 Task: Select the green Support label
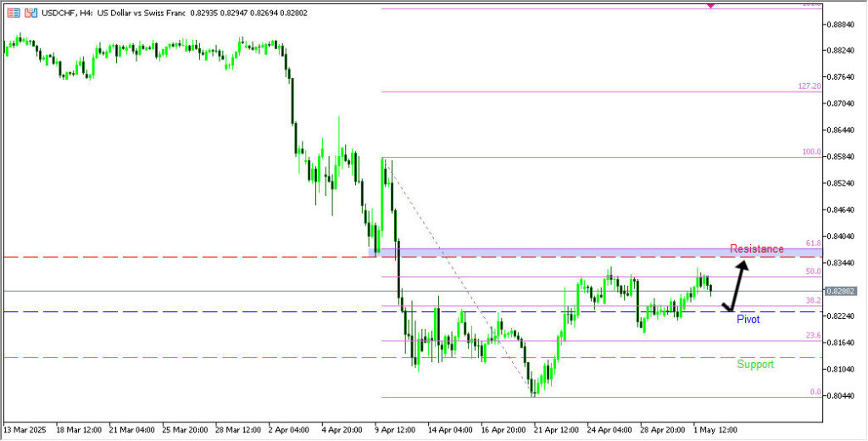(754, 364)
